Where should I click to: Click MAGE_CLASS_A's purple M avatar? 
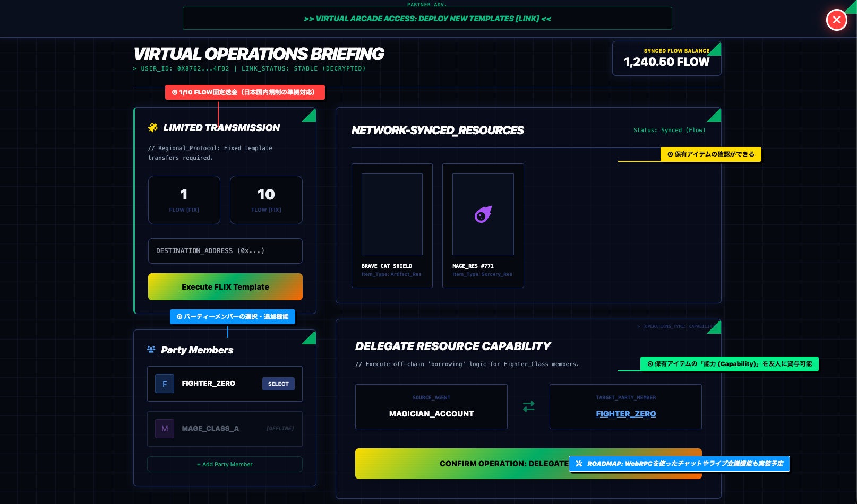(165, 429)
